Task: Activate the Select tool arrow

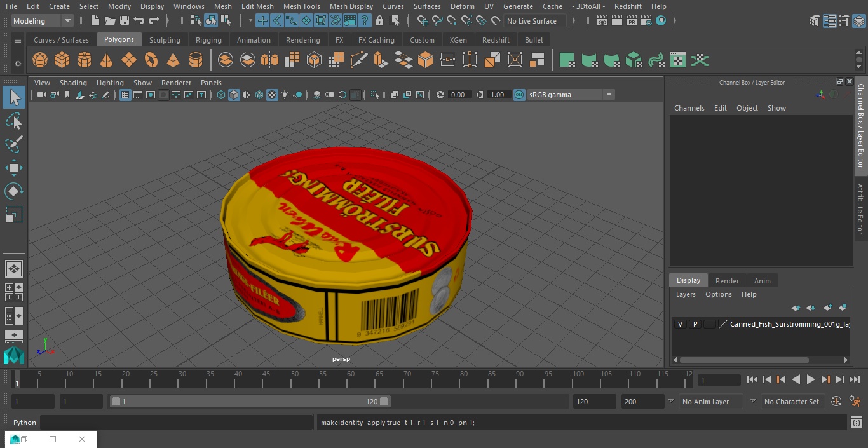Action: click(x=13, y=97)
